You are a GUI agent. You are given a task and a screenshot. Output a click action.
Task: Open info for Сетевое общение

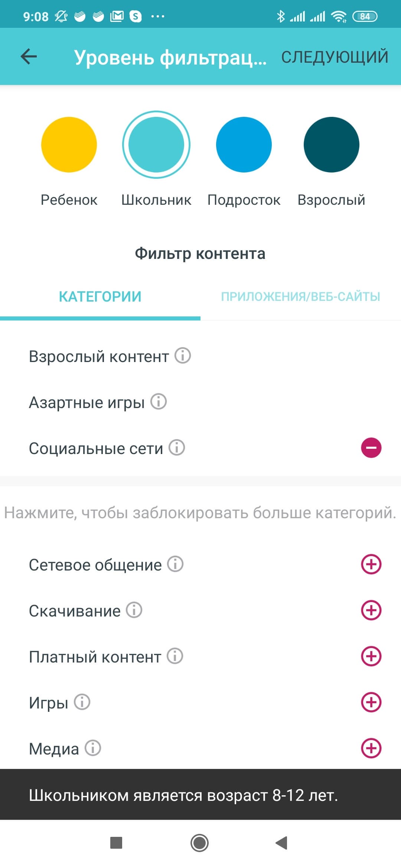click(x=175, y=564)
